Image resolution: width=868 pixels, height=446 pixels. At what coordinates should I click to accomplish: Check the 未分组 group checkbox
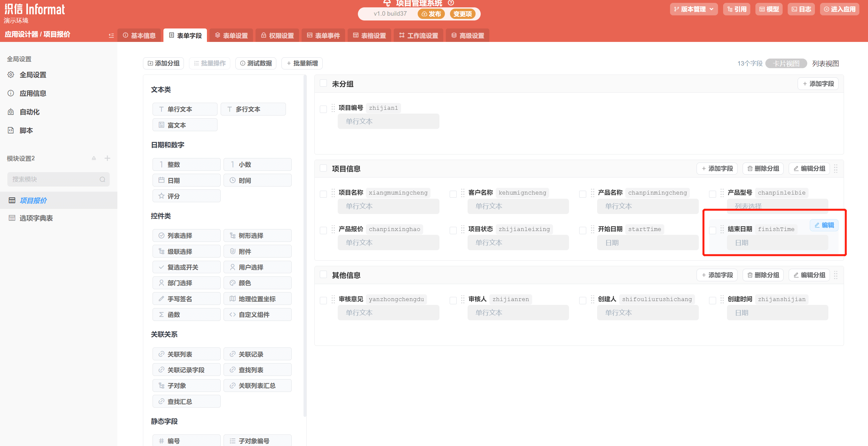pos(323,84)
